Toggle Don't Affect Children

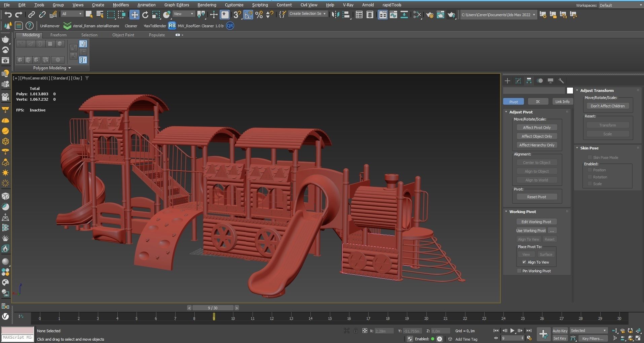pos(608,106)
